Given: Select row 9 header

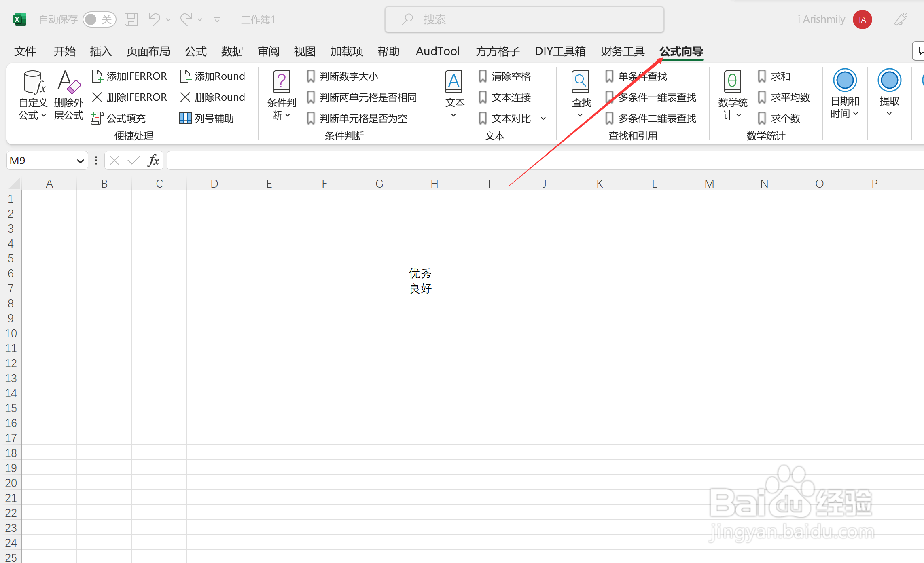Looking at the screenshot, I should tap(11, 318).
